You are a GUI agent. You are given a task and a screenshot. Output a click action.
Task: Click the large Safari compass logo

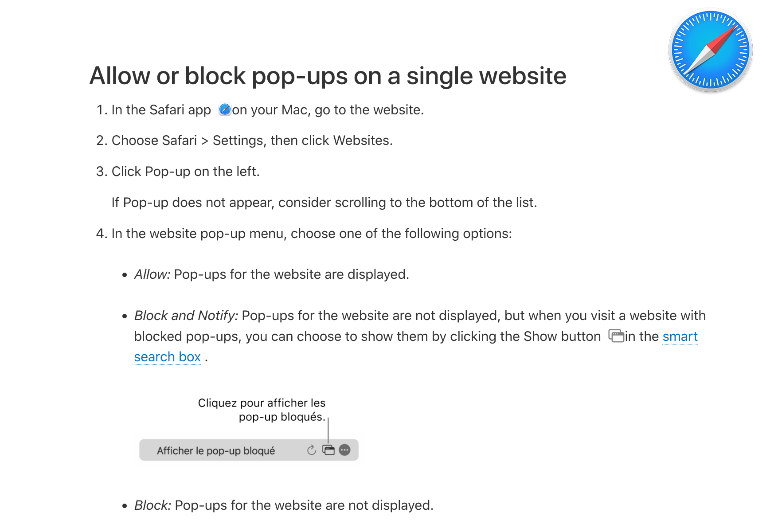point(710,50)
